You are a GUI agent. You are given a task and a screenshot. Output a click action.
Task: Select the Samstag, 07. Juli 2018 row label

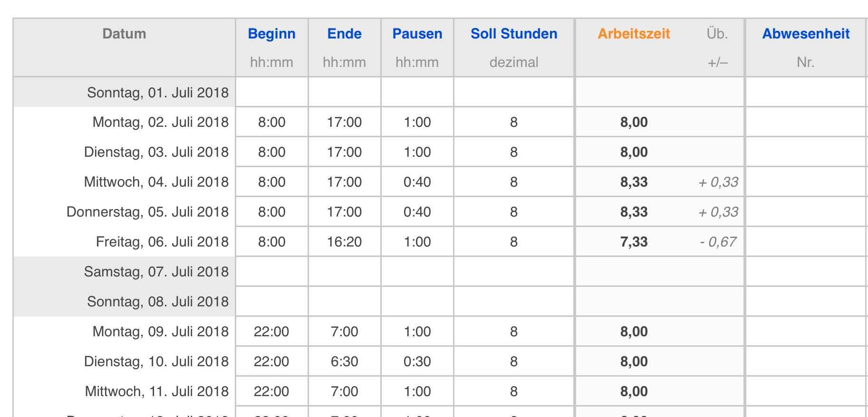click(156, 272)
